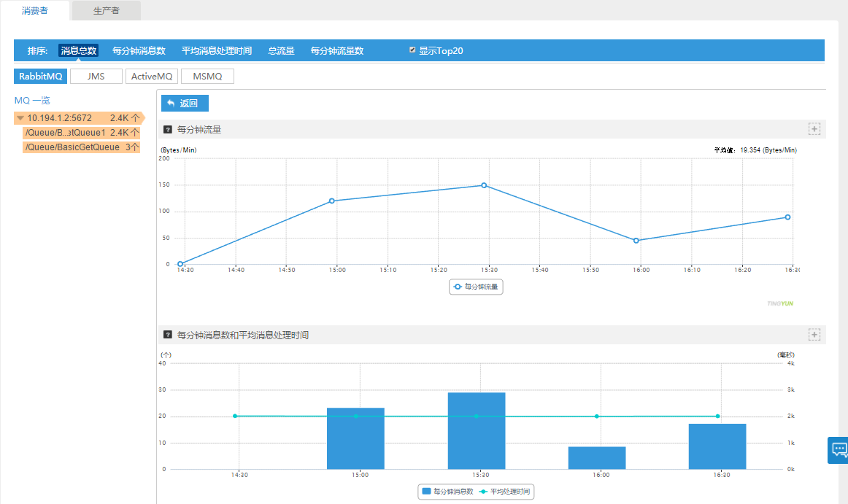Sort by 每分钟消息数

pos(139,51)
